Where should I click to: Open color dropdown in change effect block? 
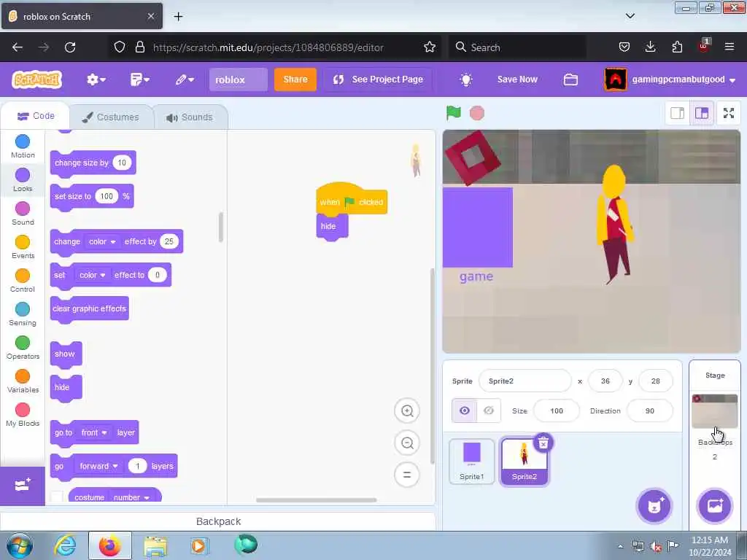[102, 242]
